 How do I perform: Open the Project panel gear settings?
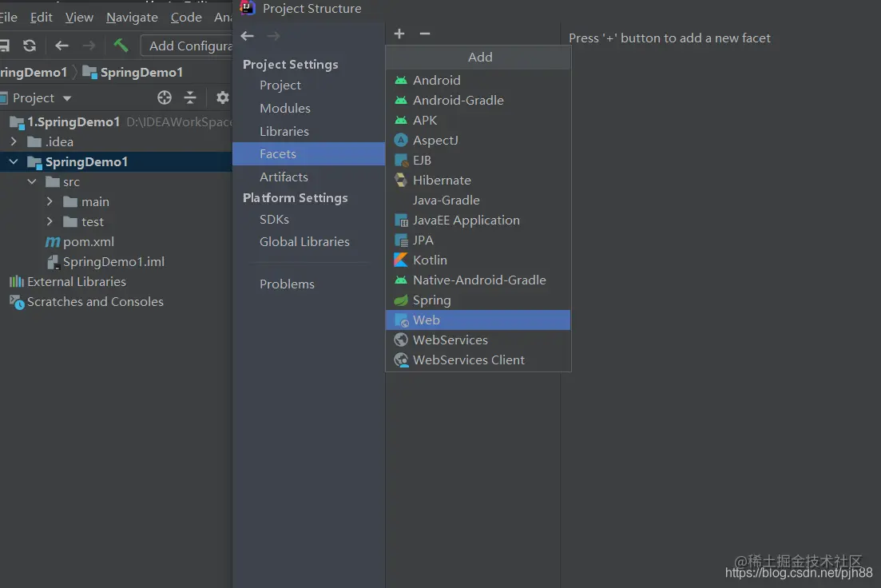point(223,97)
